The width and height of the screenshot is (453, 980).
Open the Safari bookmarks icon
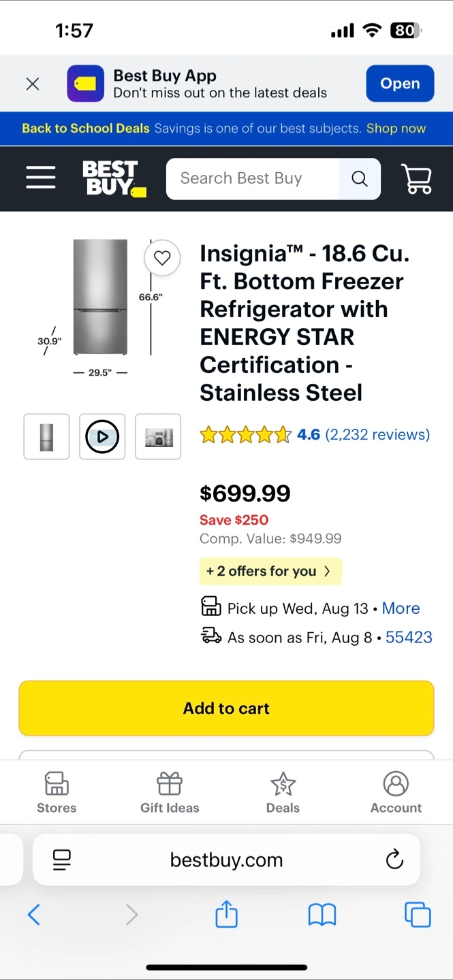pyautogui.click(x=322, y=915)
